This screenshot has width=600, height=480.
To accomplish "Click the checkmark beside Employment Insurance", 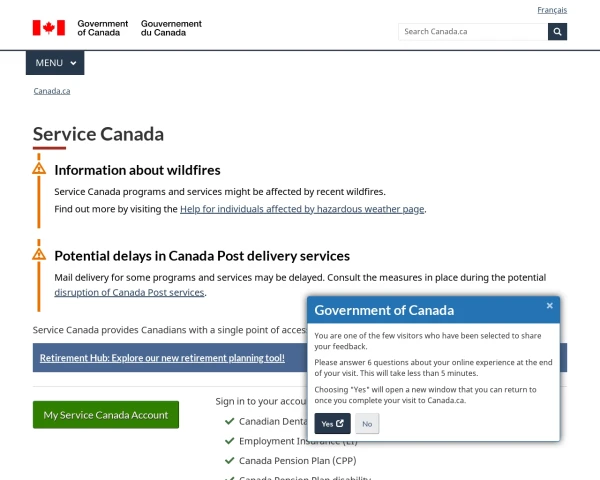I will (230, 441).
